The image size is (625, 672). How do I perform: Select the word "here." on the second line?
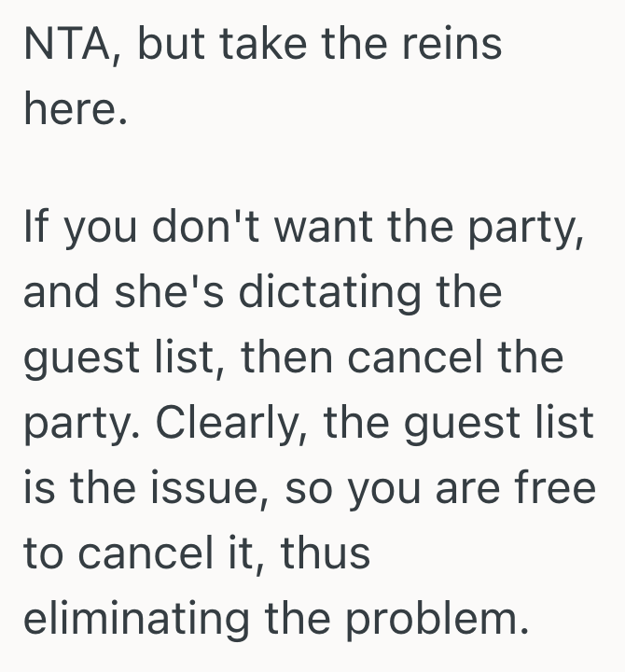point(74,110)
